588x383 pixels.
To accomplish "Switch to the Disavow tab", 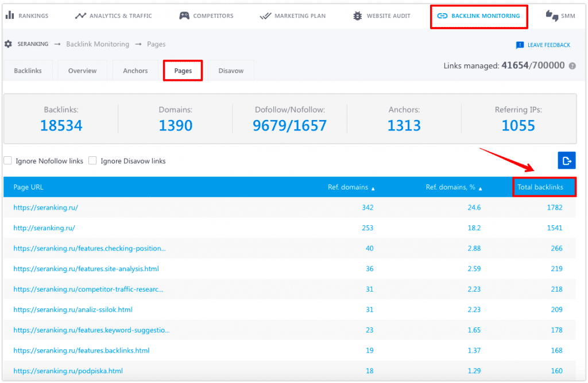I will coord(231,71).
